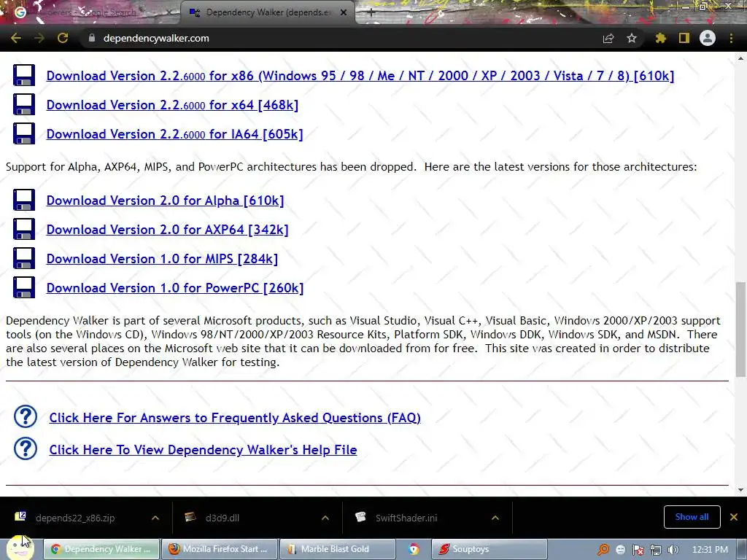Click the Start button in the taskbar

20,548
